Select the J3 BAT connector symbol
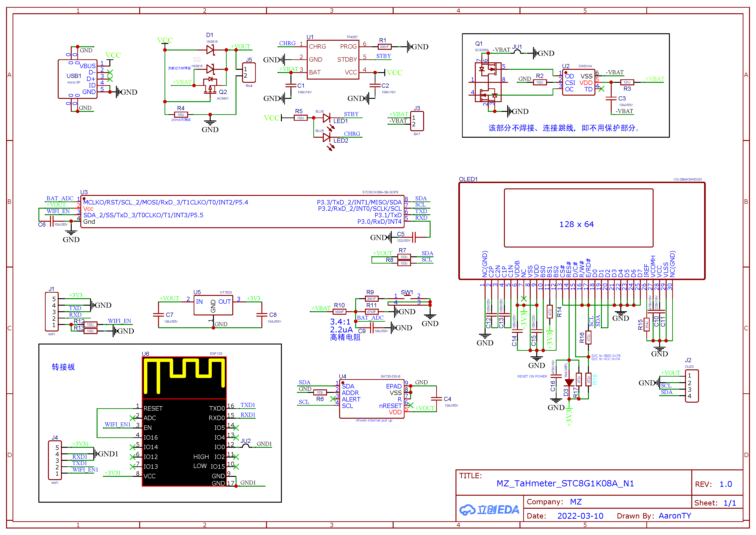 click(417, 121)
